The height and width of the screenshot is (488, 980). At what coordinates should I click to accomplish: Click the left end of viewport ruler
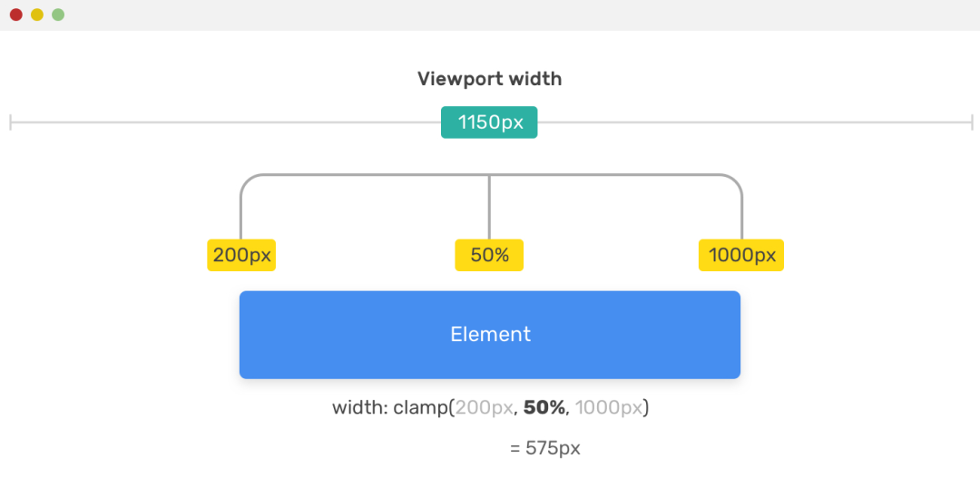click(x=11, y=122)
